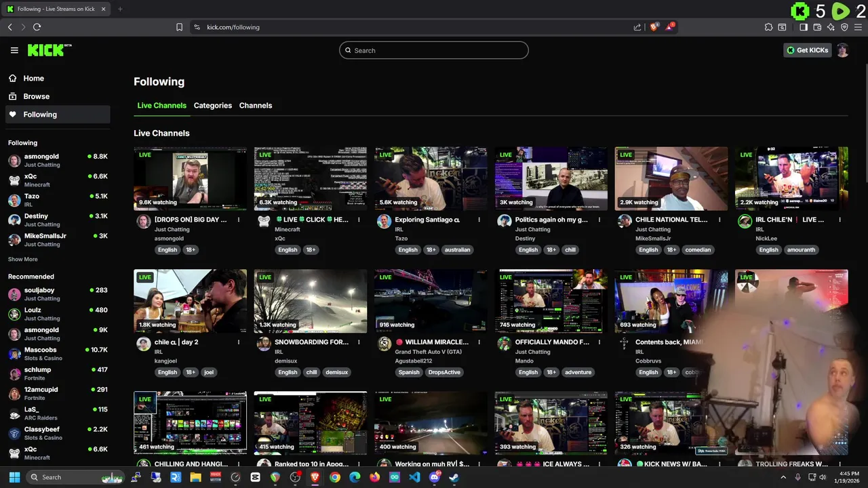Open options menu for kangjoel stream card
868x488 pixels.
[239, 342]
